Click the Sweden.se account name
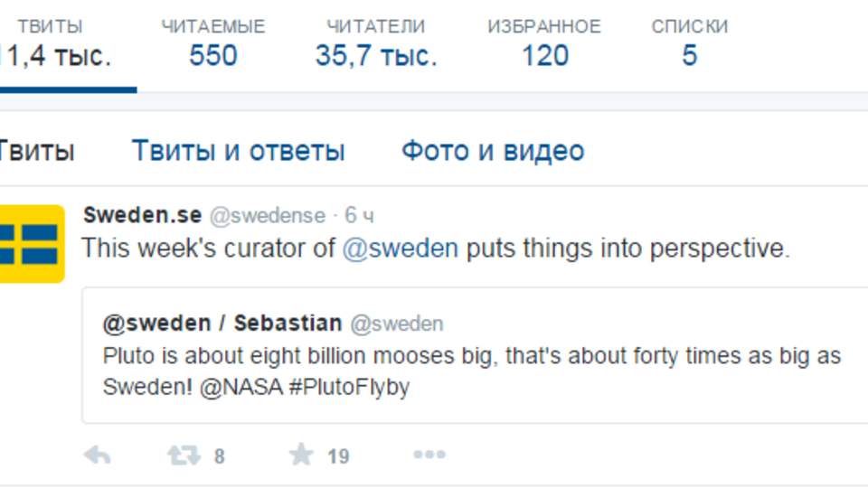 pyautogui.click(x=142, y=215)
